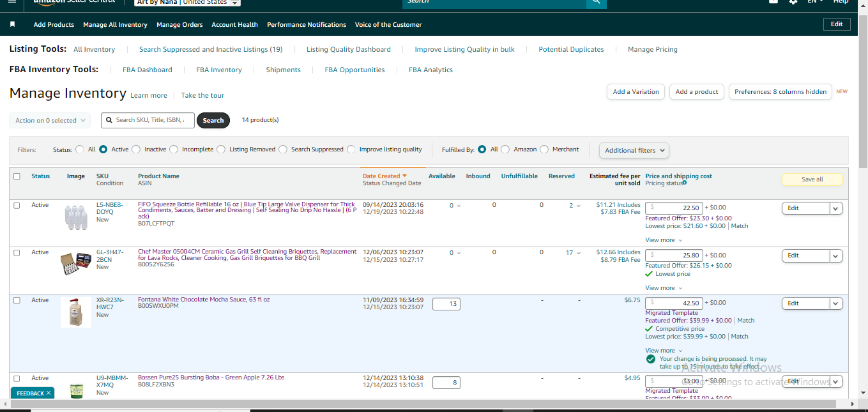868x412 pixels.
Task: Tick the checkbox for the Fontana Mocha Sauce row
Action: point(17,300)
